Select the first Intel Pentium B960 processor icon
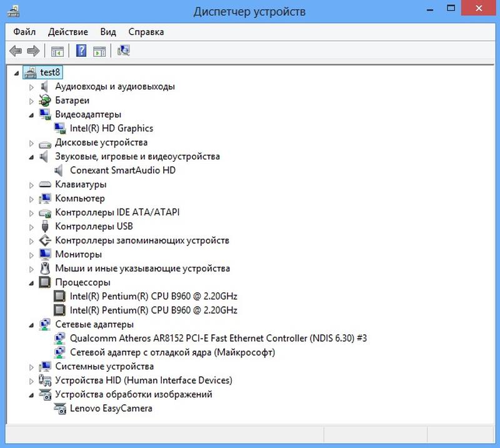This screenshot has width=500, height=448. tap(59, 296)
